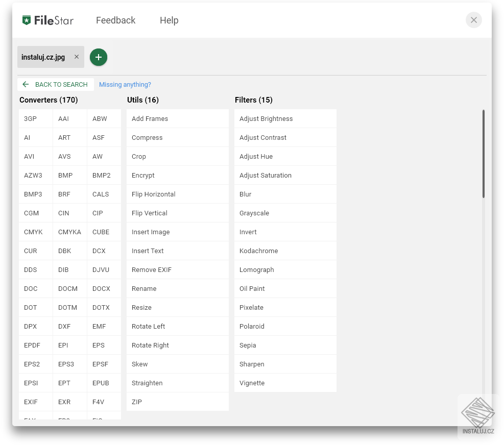Choose Flip Horizontal
This screenshot has width=504, height=445.
click(x=178, y=194)
